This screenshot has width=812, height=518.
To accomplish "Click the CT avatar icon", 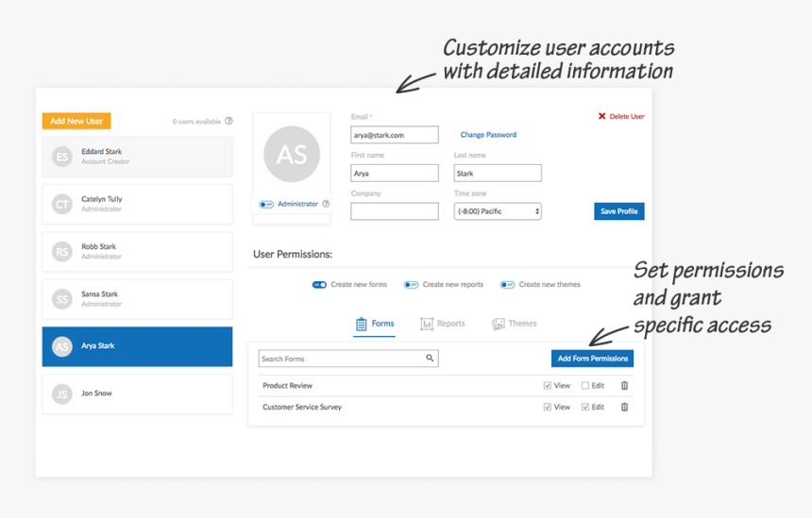I will pos(62,205).
